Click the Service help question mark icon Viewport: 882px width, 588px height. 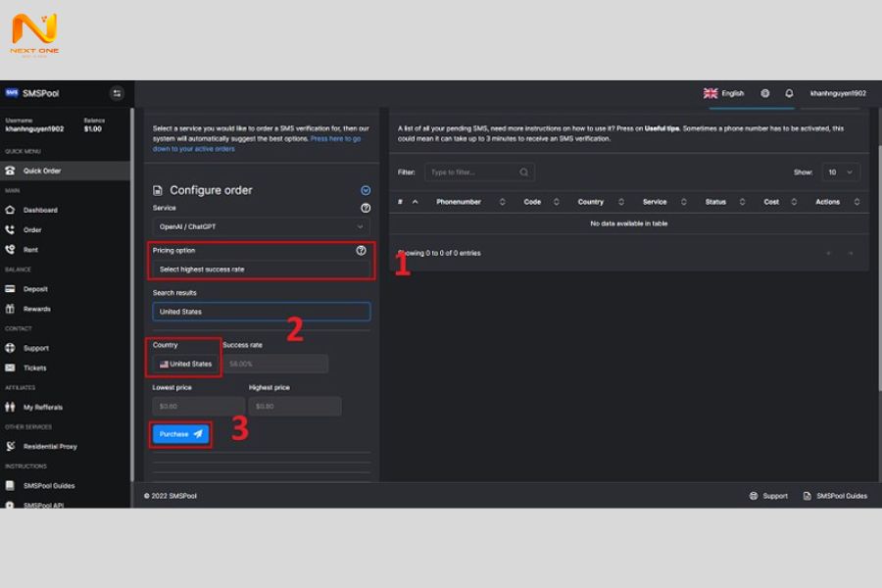(x=366, y=208)
